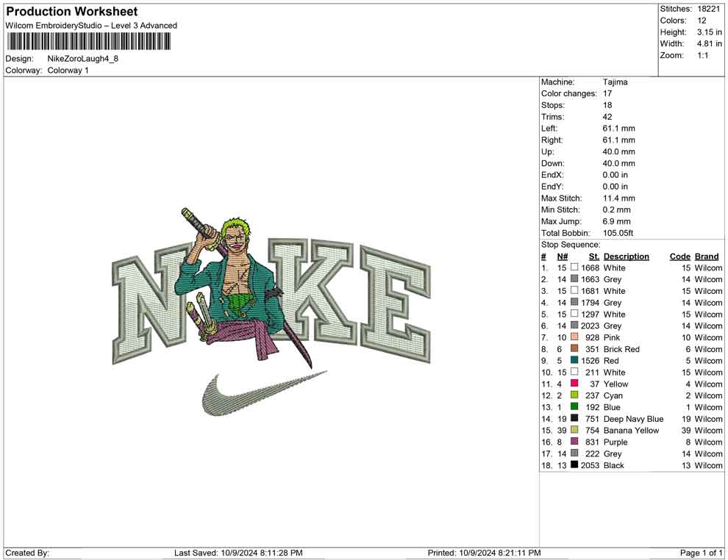Viewport: 728px width, 560px height.
Task: Click the barcode under the worksheet title
Action: point(89,42)
